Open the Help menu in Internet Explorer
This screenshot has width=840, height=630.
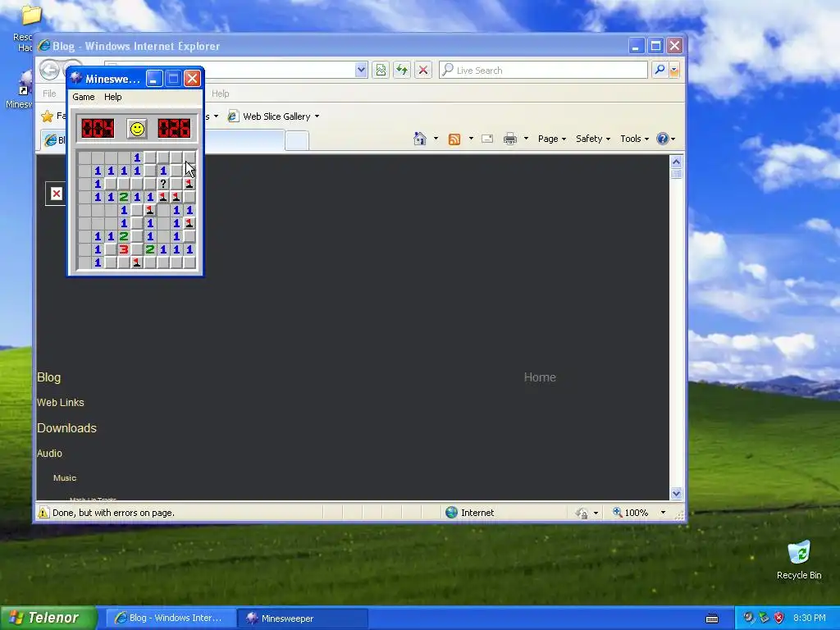point(220,94)
